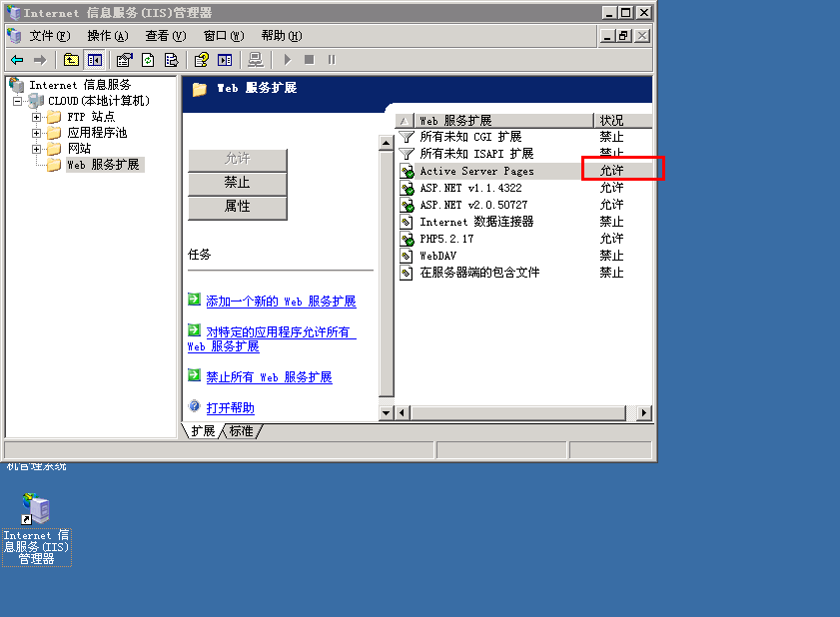Expand the 网站 tree node

click(x=36, y=149)
